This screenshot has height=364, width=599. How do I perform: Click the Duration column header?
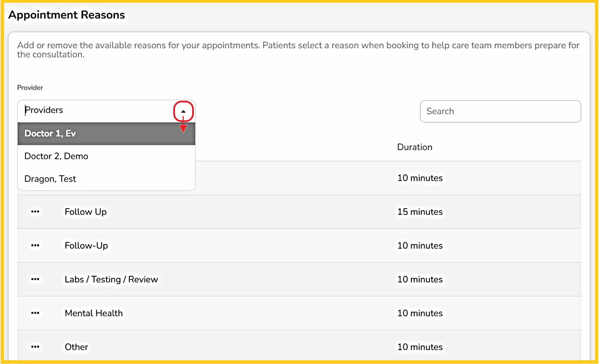[415, 147]
